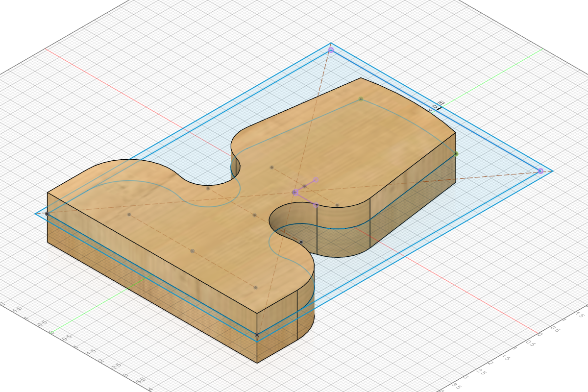Pick the purple sketch point at rectangle's top corner

331,50
